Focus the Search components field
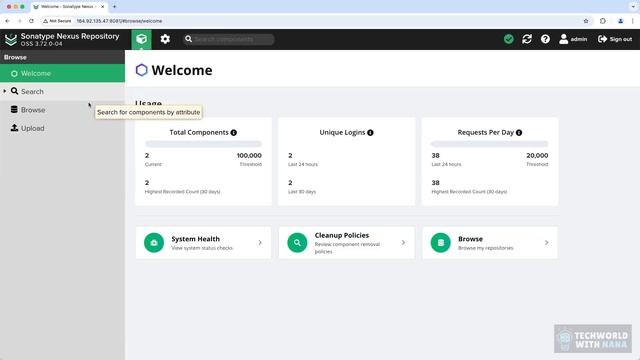640x360 pixels. (x=229, y=39)
